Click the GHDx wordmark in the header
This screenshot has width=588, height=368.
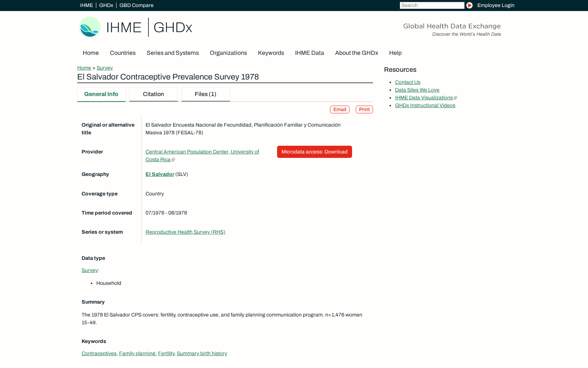coord(173,28)
